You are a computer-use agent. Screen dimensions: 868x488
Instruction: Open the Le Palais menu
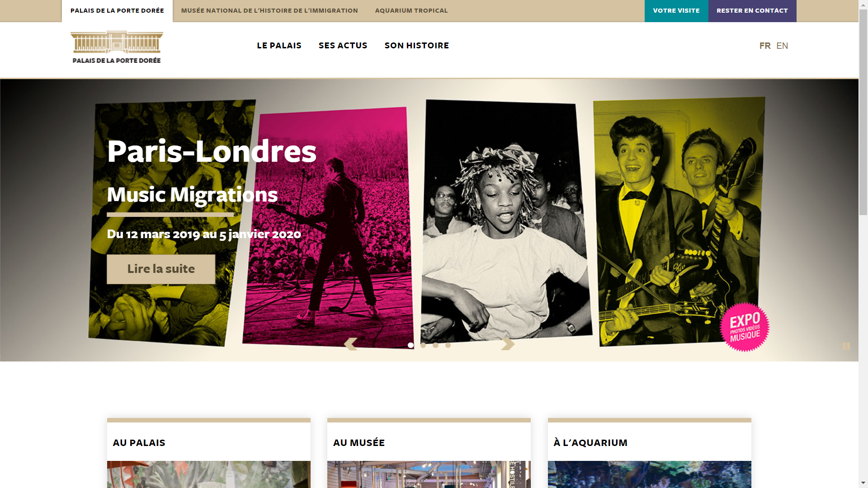click(279, 46)
